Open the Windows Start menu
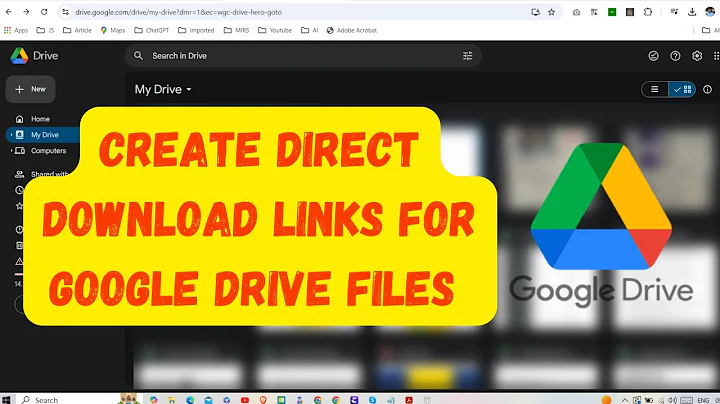 [6, 400]
